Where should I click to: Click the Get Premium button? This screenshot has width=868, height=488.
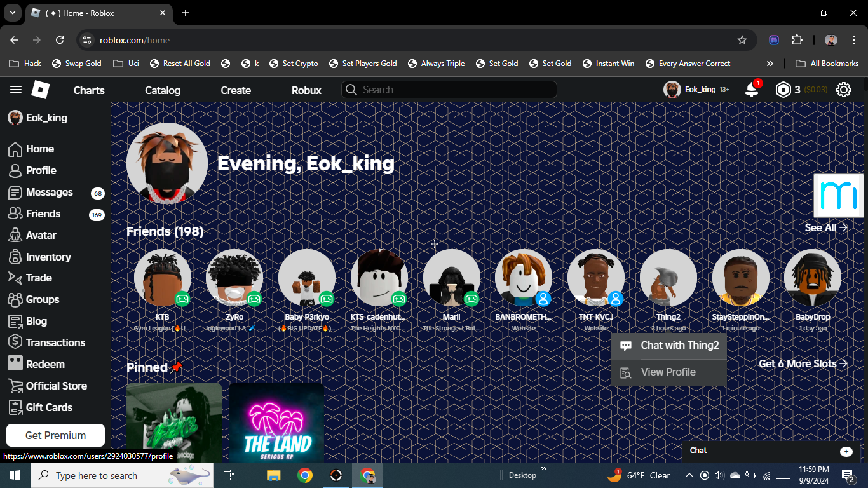[x=55, y=435]
